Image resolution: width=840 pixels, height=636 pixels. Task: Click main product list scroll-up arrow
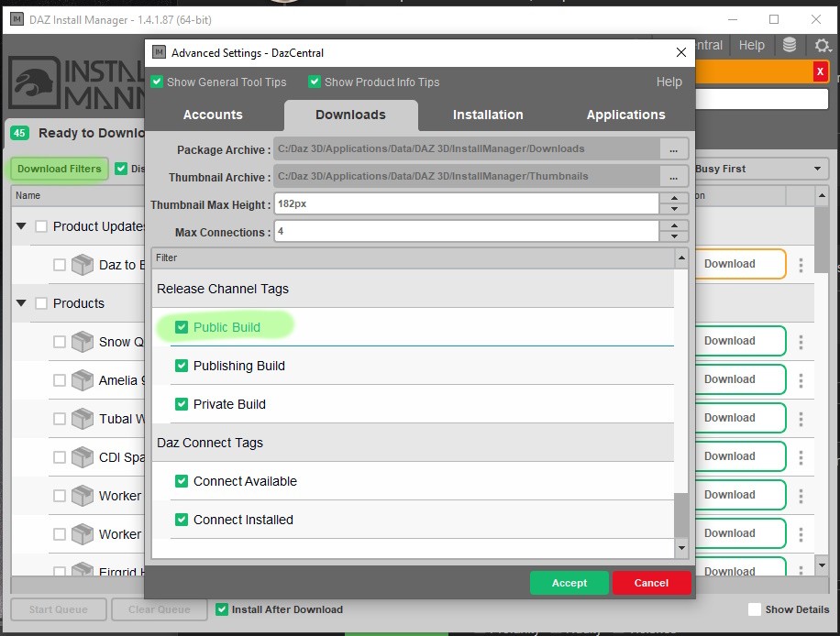coord(822,196)
